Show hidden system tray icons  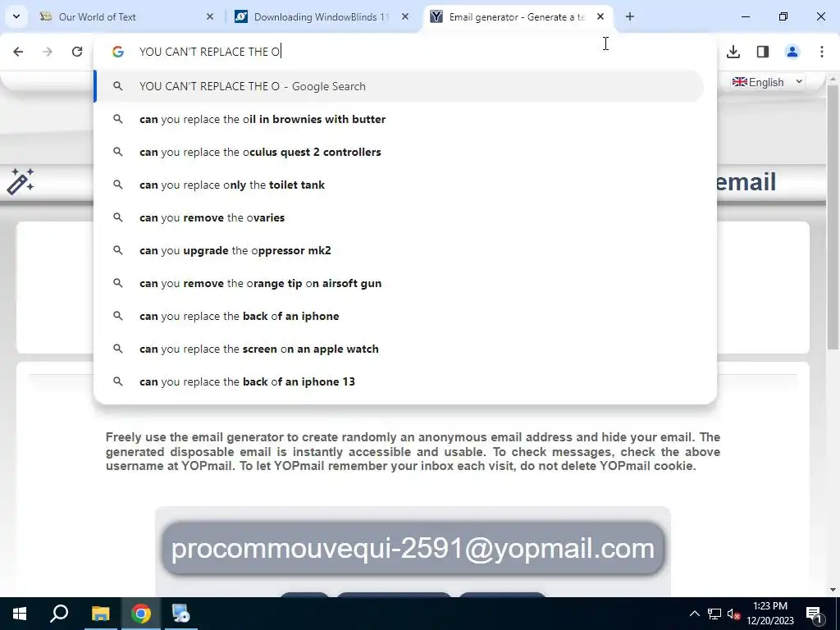694,614
